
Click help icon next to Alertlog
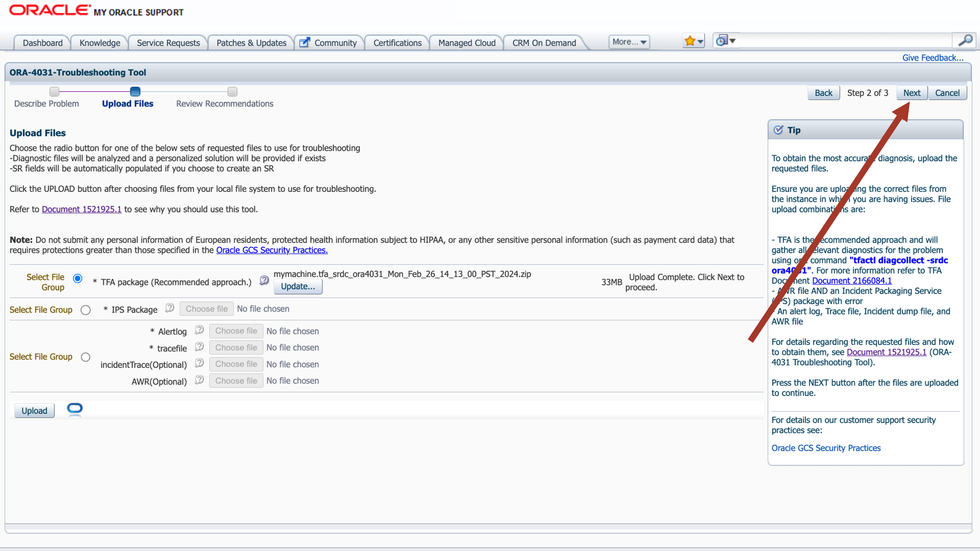click(x=199, y=330)
